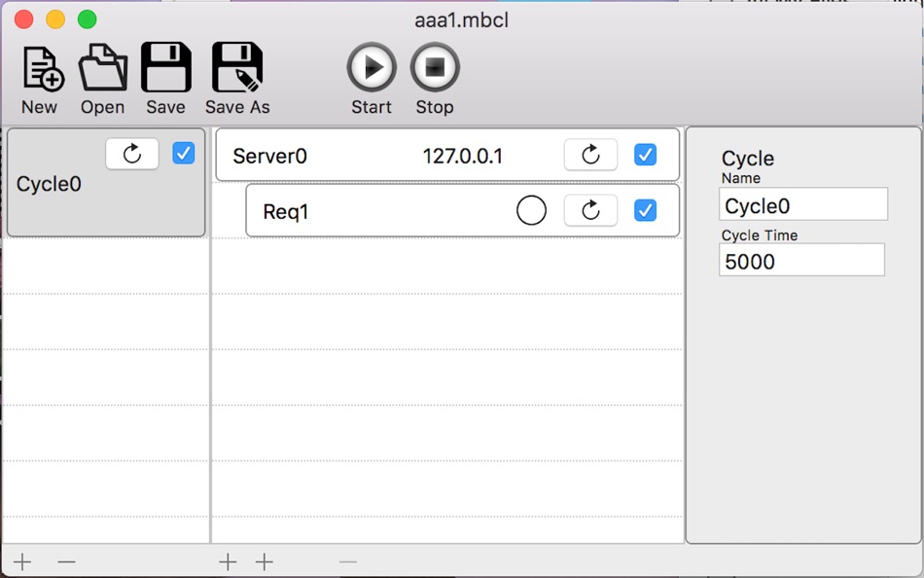Close the window with the red button
Image resolution: width=924 pixels, height=578 pixels.
tap(23, 19)
